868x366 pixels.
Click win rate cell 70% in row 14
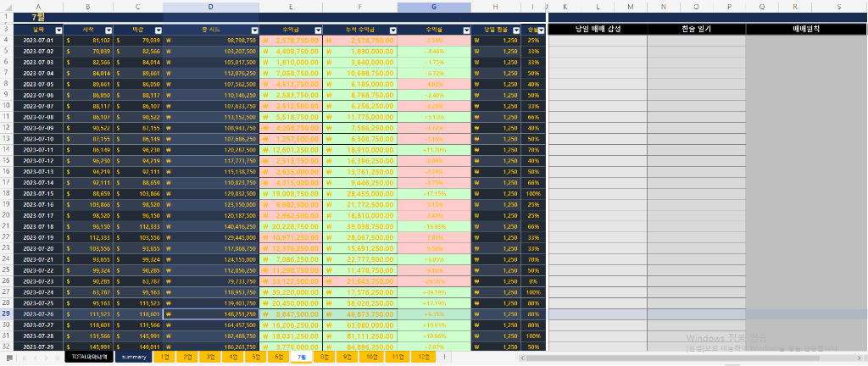pos(533,149)
